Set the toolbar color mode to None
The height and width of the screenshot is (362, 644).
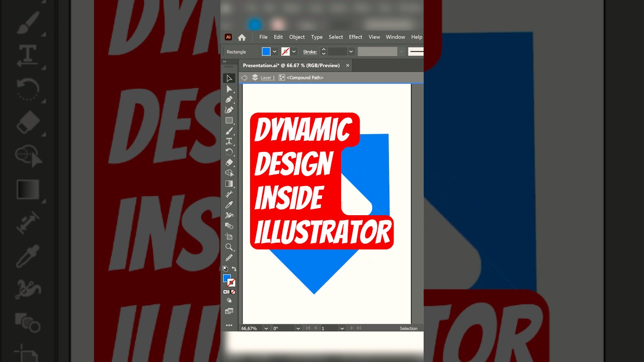tap(233, 292)
